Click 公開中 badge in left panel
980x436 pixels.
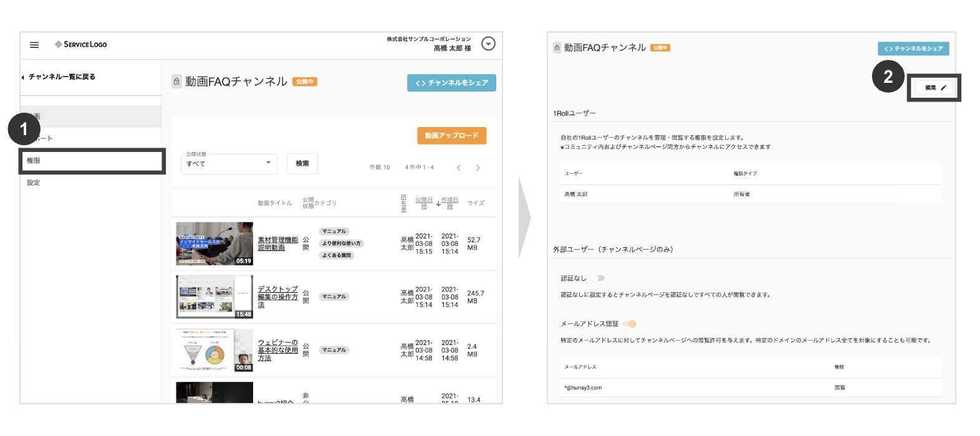[x=305, y=82]
